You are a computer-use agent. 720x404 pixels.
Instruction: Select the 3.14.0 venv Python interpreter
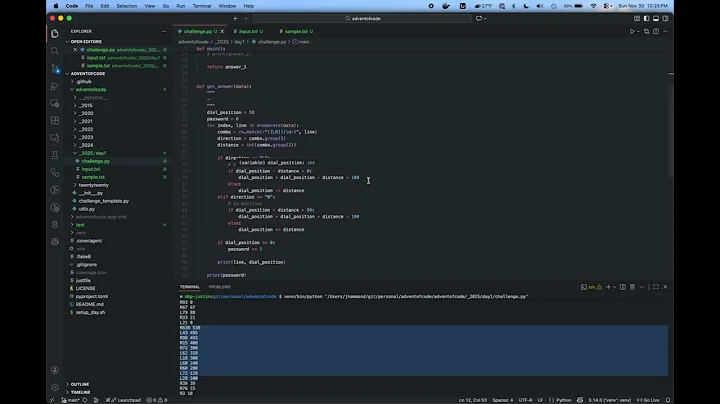(609, 400)
